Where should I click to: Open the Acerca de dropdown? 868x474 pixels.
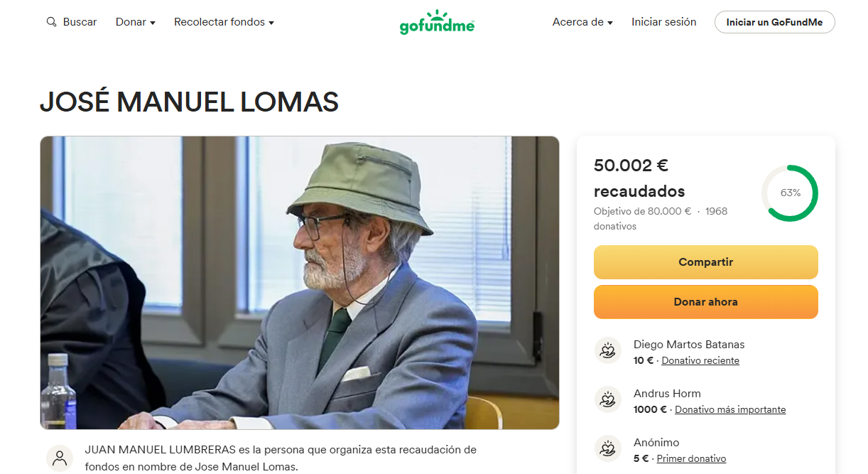point(582,22)
